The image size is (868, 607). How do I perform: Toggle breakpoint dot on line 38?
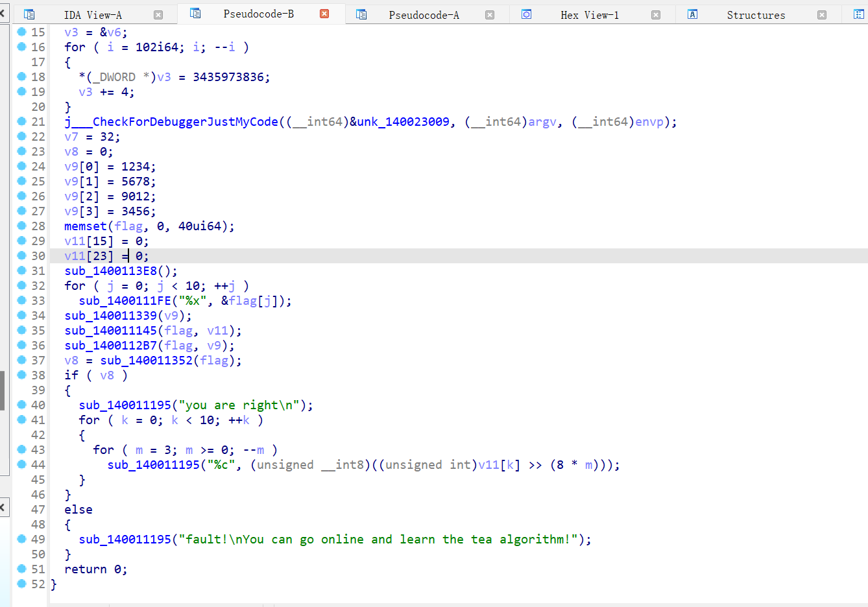21,375
